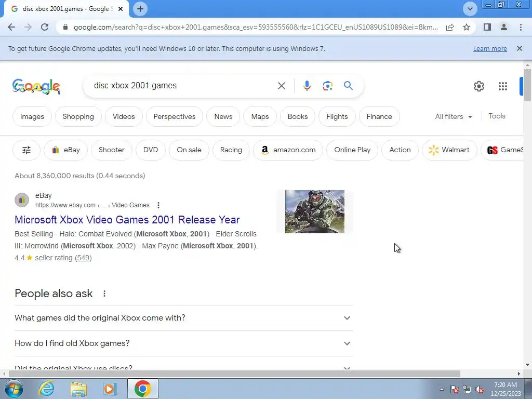The image size is (532, 399).
Task: Go to Google home via logo
Action: click(x=36, y=86)
